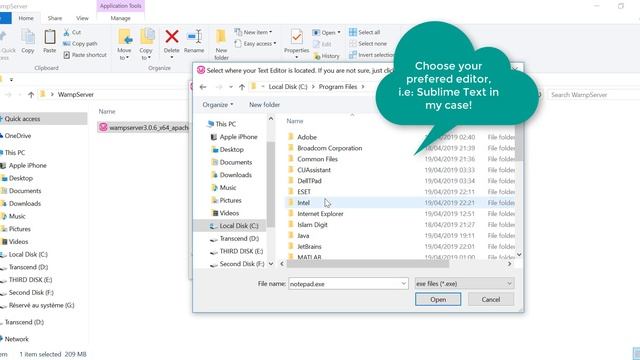Switch to Manage ribbon tab
Image resolution: width=640 pixels, height=360 pixels.
coord(120,18)
